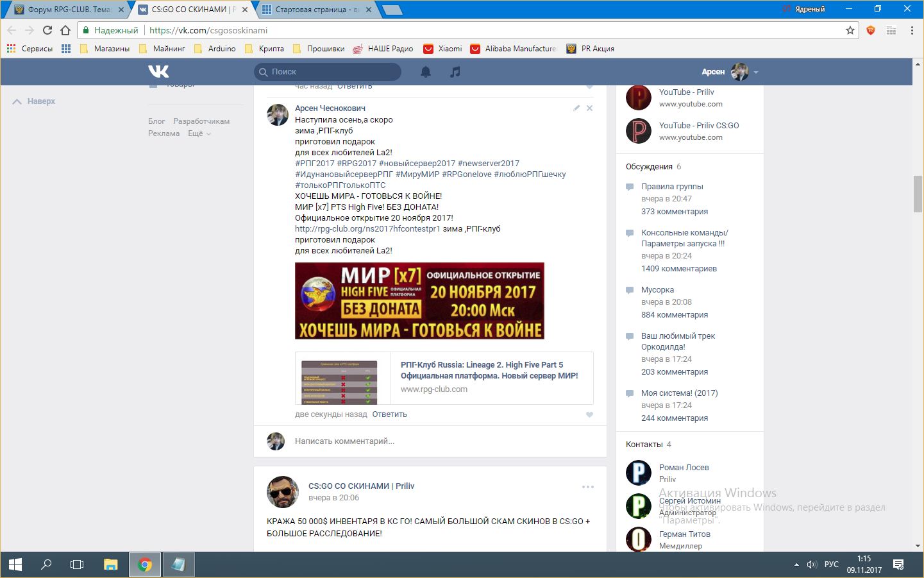Open Разработчикам footer link
The width and height of the screenshot is (924, 578).
tap(201, 121)
